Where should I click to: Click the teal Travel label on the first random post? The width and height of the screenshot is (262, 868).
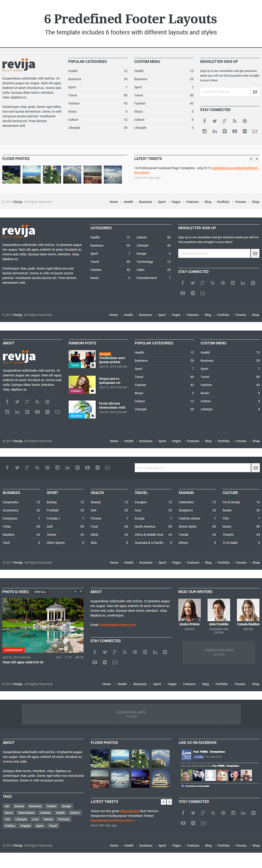75,365
